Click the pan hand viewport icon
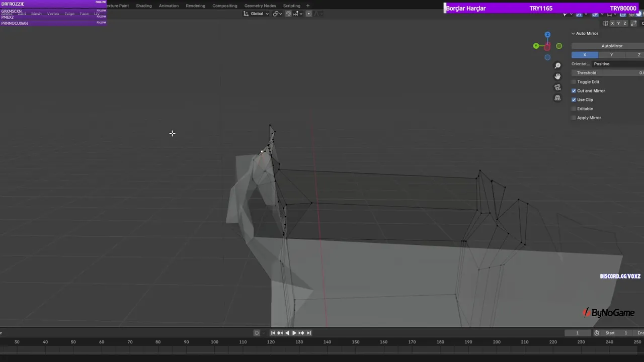 tap(557, 76)
